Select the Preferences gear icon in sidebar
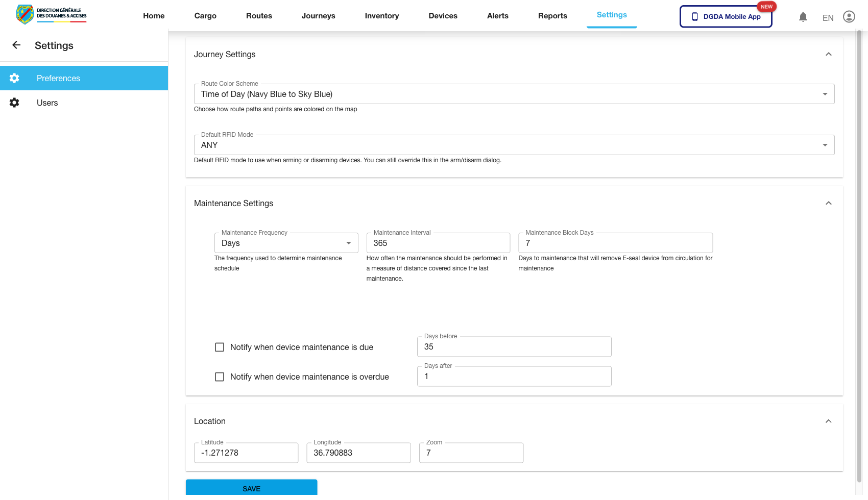 point(14,78)
